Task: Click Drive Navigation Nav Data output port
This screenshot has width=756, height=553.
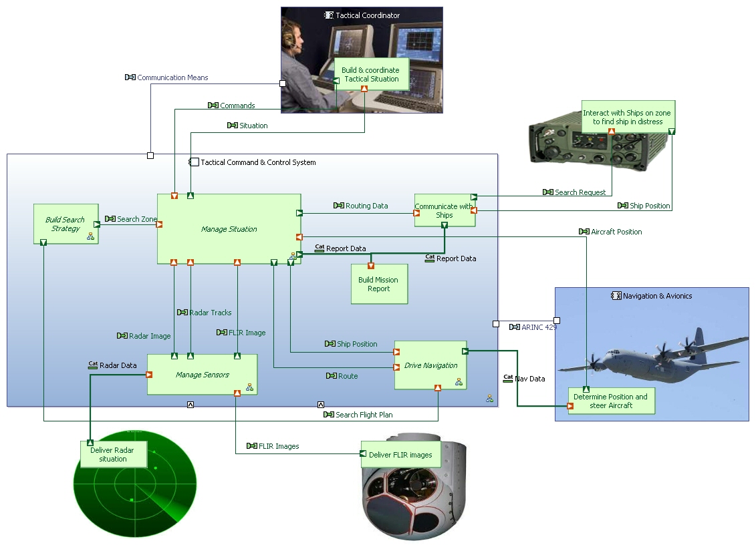Action: click(465, 351)
